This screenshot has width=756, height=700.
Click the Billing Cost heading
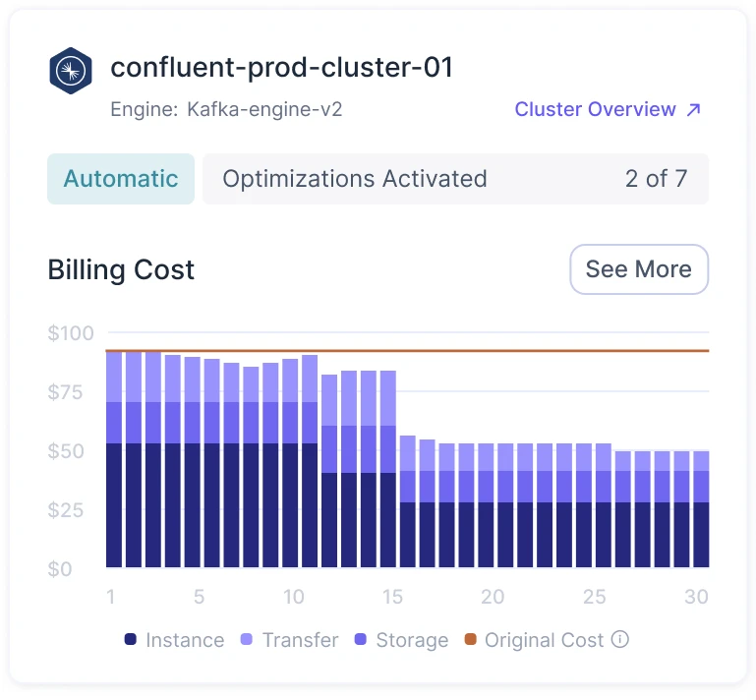(x=121, y=269)
